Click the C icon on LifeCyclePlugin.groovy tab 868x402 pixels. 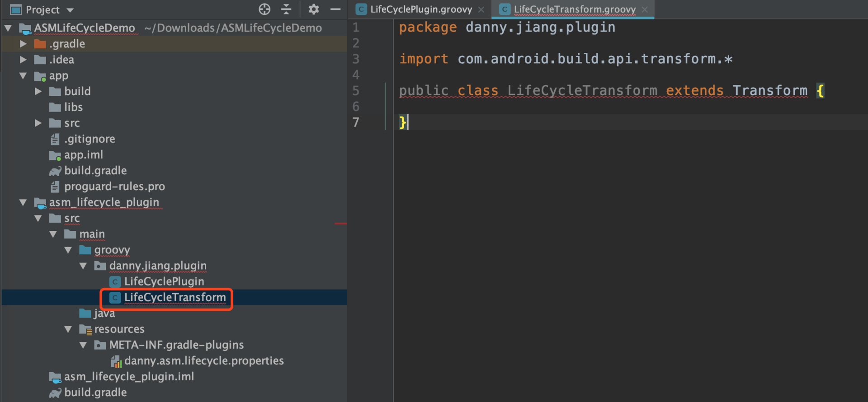[x=361, y=9]
